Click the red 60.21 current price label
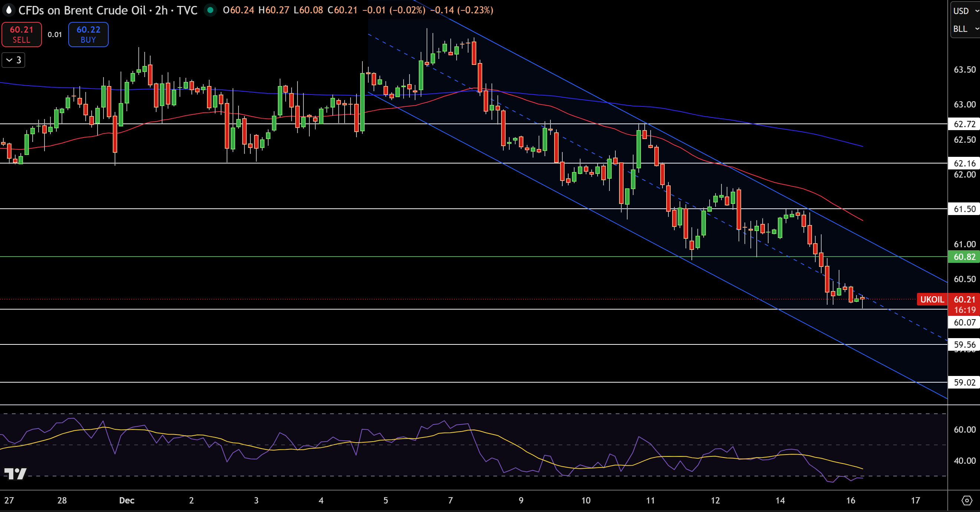Image resolution: width=980 pixels, height=512 pixels. 964,300
